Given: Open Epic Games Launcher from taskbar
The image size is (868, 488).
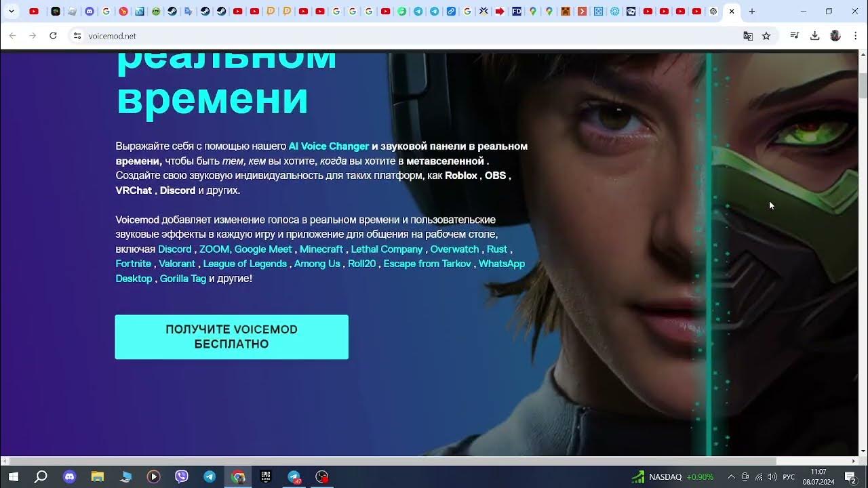Looking at the screenshot, I should [266, 476].
